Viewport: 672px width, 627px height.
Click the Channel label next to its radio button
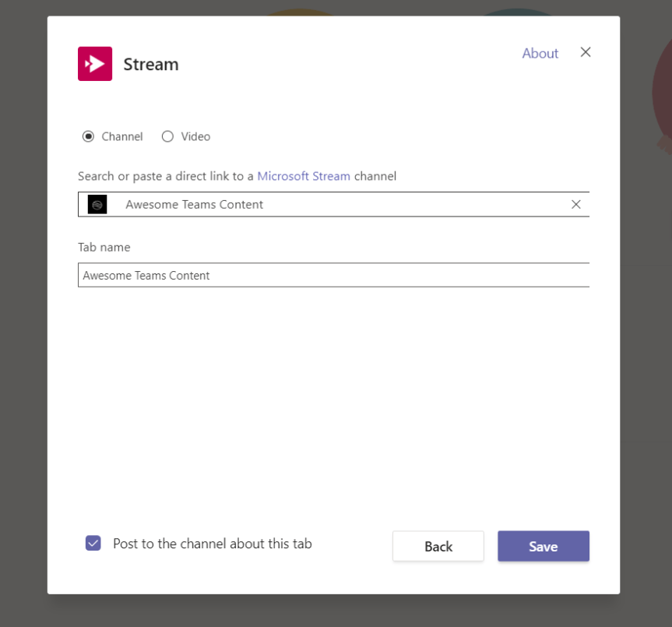[x=122, y=136]
